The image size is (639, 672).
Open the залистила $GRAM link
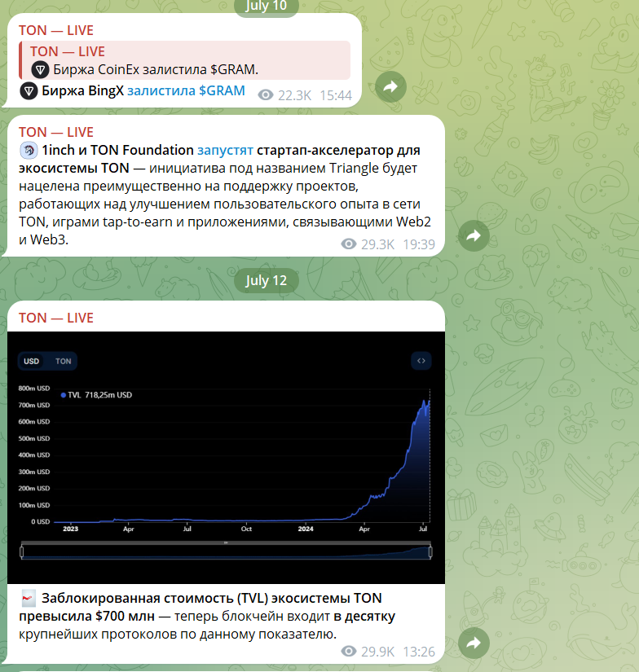pos(186,91)
